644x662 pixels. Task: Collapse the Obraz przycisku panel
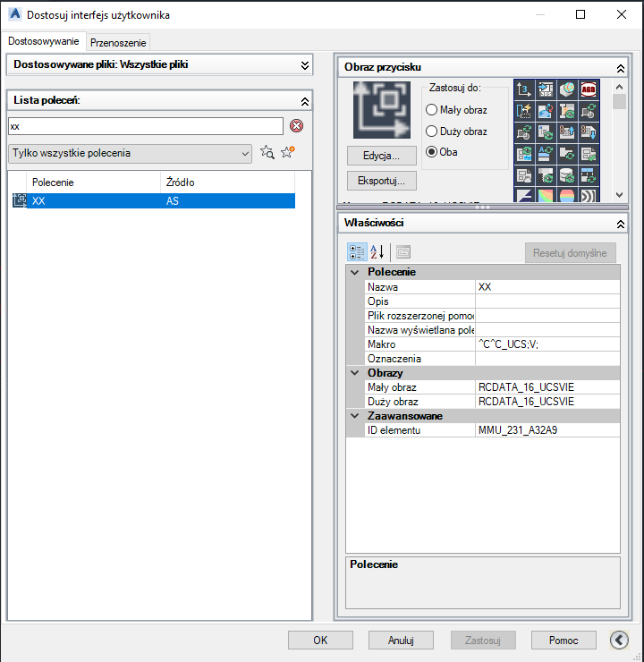[621, 68]
